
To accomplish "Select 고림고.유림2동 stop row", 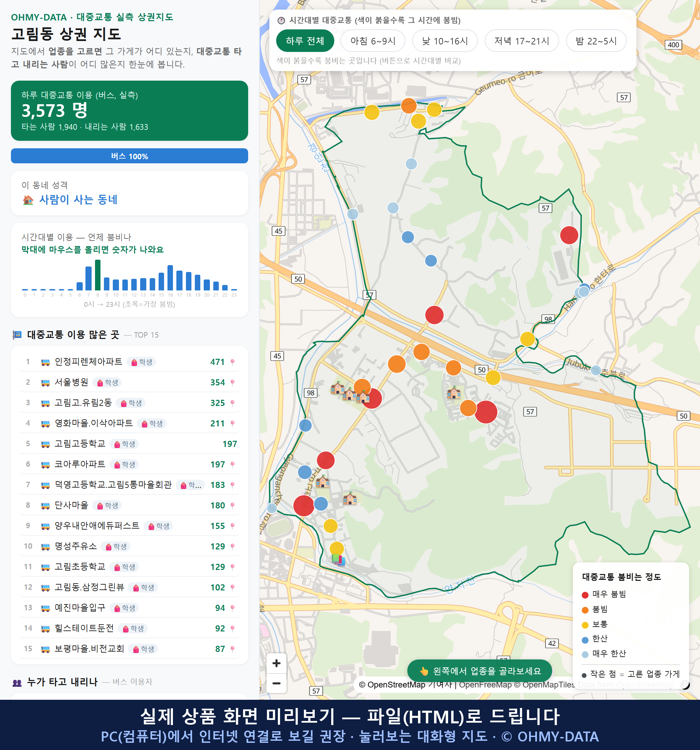I will click(x=129, y=403).
